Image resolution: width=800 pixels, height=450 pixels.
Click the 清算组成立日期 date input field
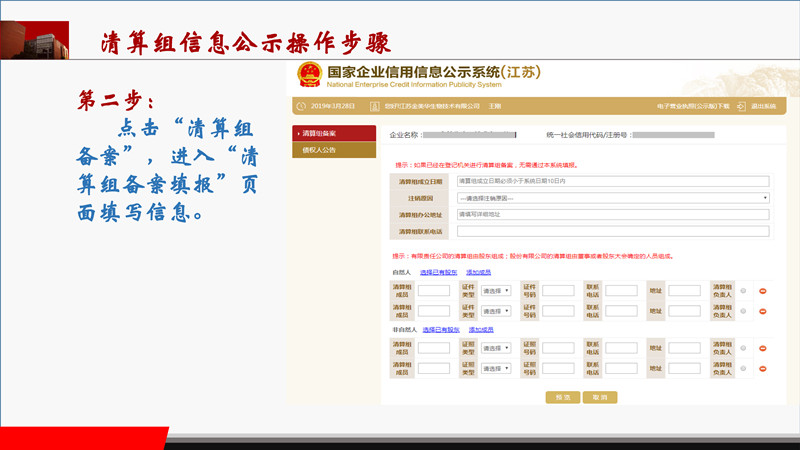click(612, 182)
